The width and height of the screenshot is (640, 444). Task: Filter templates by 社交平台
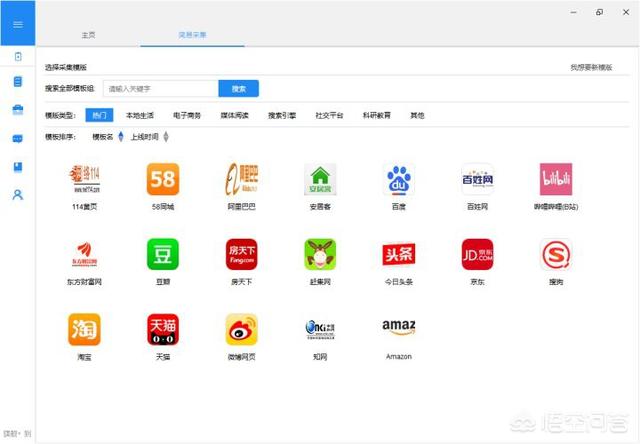329,115
